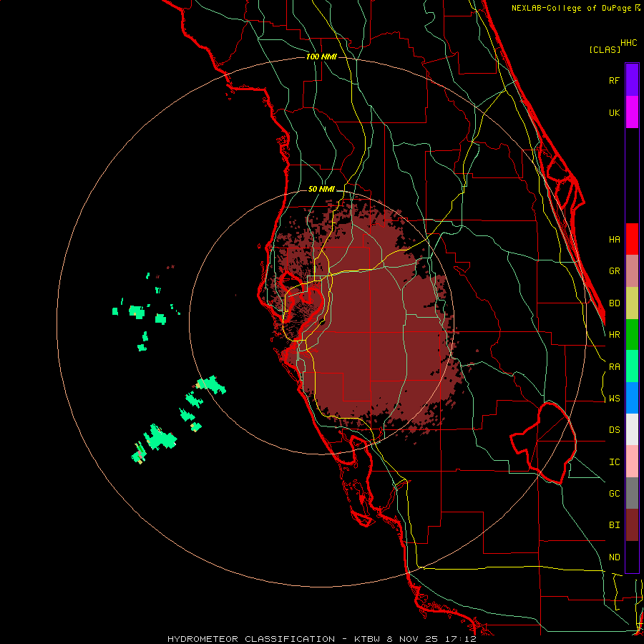Click the GR legend label
This screenshot has width=644, height=644.
[x=614, y=271]
